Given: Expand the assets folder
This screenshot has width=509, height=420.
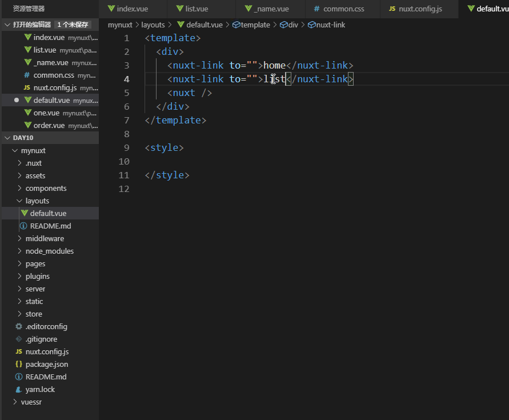Looking at the screenshot, I should [x=19, y=176].
